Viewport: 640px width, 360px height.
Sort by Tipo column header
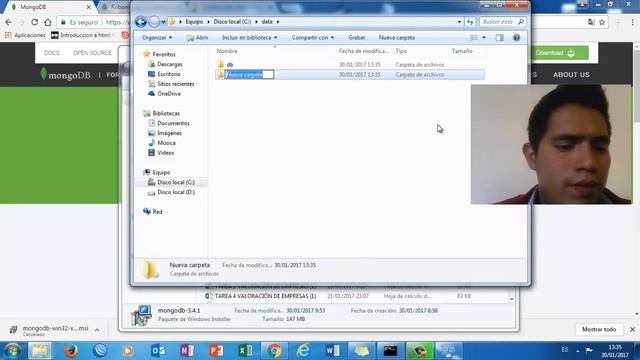[x=401, y=51]
